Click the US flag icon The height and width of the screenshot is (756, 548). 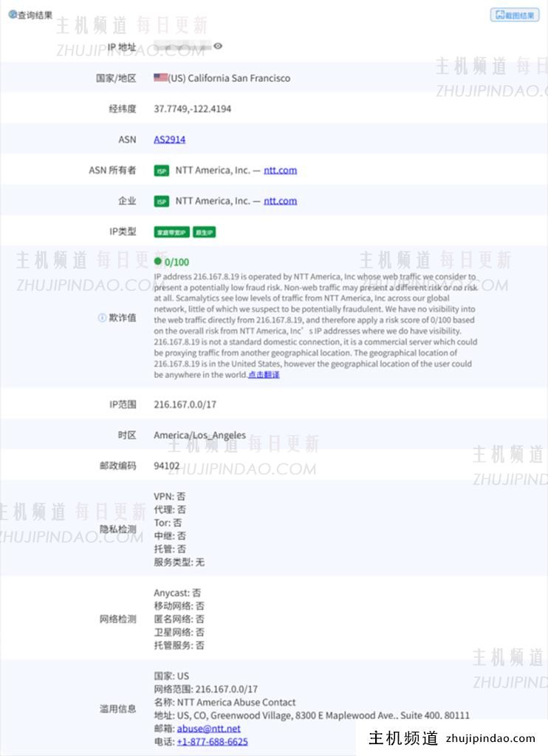pyautogui.click(x=161, y=77)
